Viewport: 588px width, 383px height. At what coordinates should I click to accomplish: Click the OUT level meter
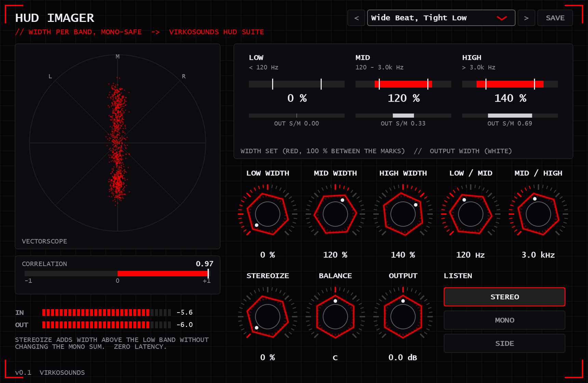pyautogui.click(x=107, y=325)
